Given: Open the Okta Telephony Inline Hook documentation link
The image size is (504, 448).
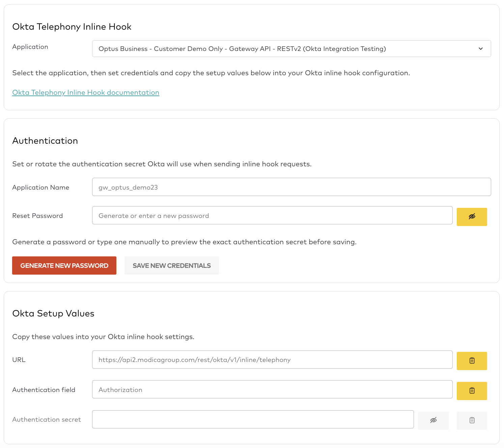Looking at the screenshot, I should point(86,92).
